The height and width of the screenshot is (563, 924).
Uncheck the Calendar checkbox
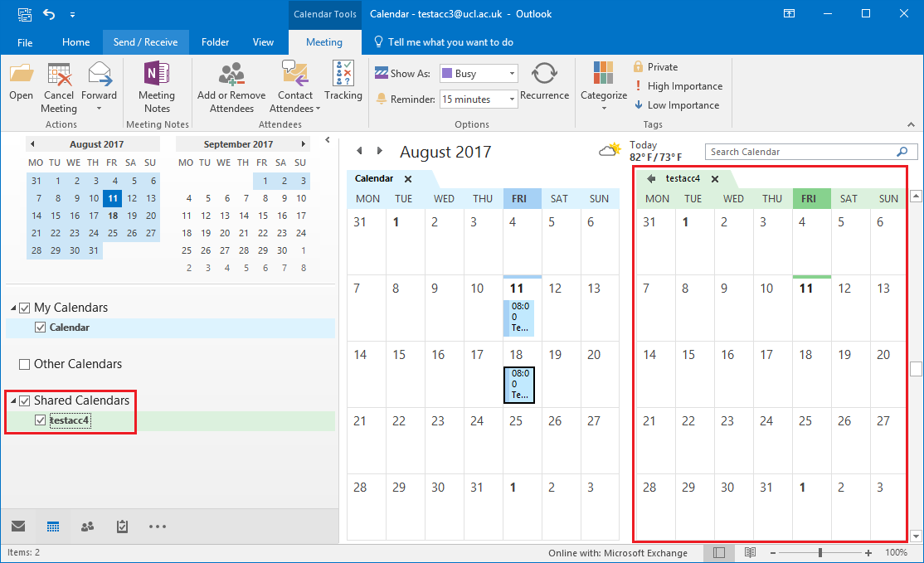click(x=40, y=328)
